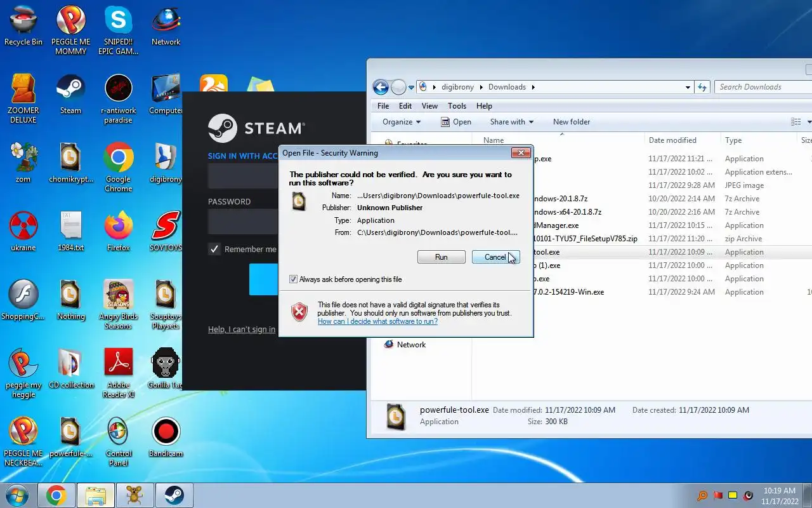The height and width of the screenshot is (508, 812).
Task: Open PEGGLE ME NECKBEA... desktop icon
Action: click(23, 441)
